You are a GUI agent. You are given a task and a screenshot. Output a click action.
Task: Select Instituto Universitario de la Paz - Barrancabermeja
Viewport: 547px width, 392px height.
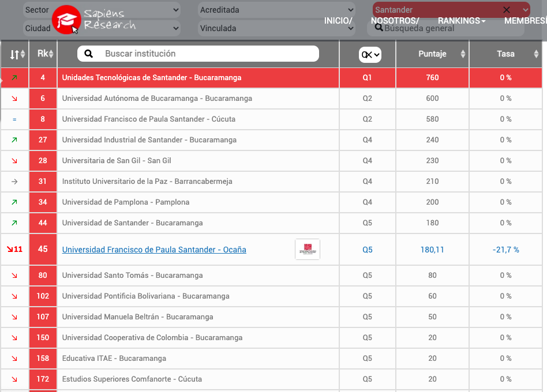pos(147,182)
